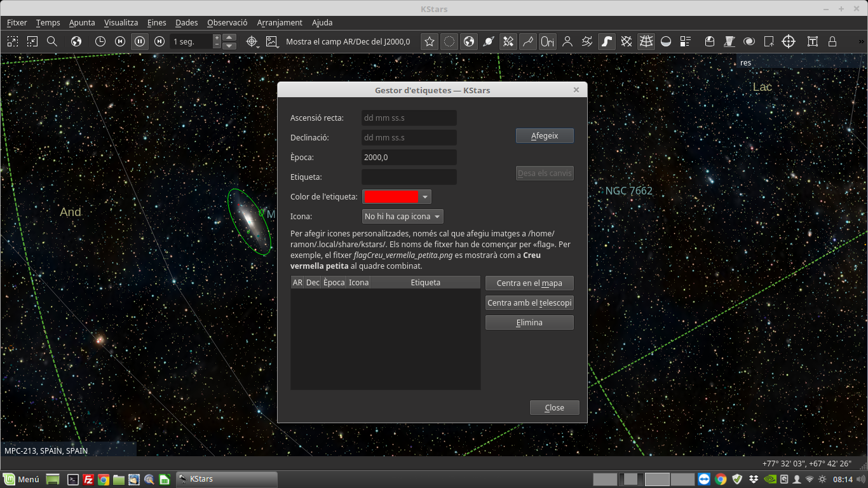Toggle the overlay ellipse galaxy icon
868x488 pixels.
click(x=749, y=41)
